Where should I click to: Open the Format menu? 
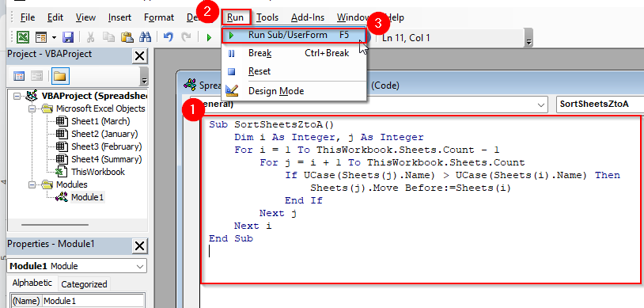pos(159,17)
